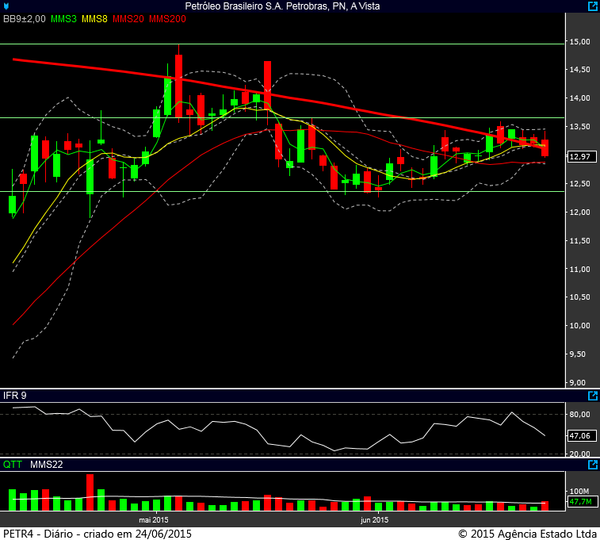This screenshot has width=600, height=540.
Task: Click the 47,7M volume value tag
Action: point(580,506)
